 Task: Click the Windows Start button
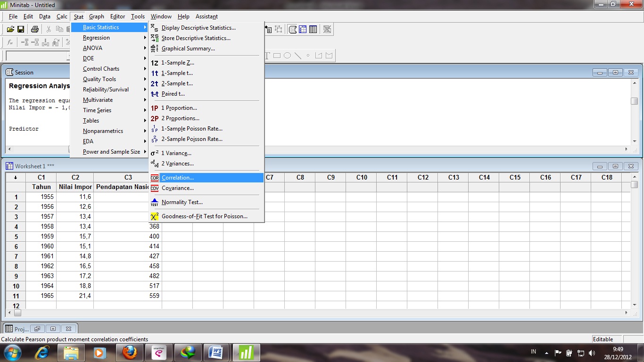[12, 352]
